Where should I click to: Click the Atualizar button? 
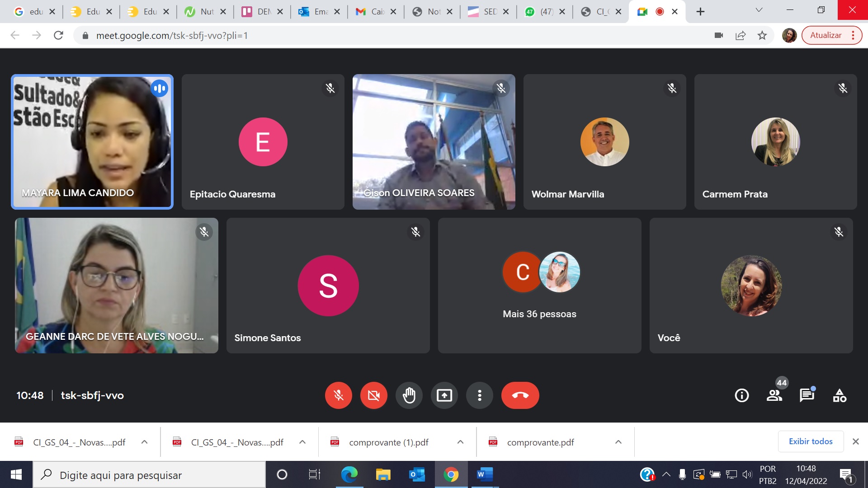click(826, 35)
